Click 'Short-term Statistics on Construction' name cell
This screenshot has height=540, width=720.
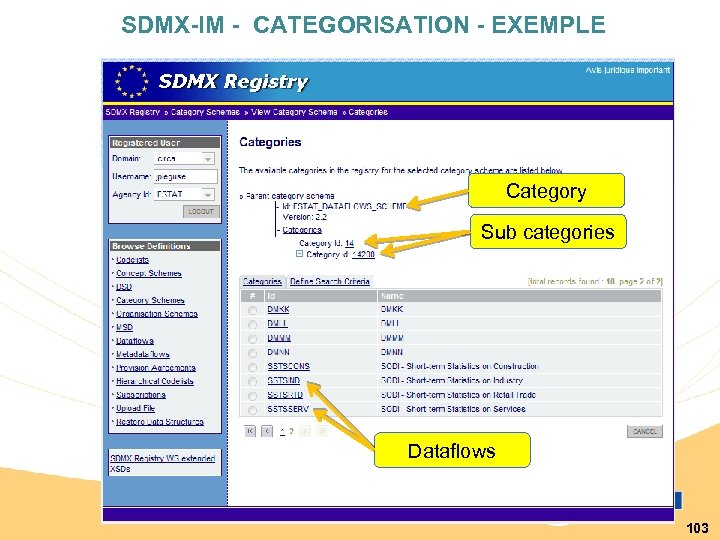coord(460,366)
